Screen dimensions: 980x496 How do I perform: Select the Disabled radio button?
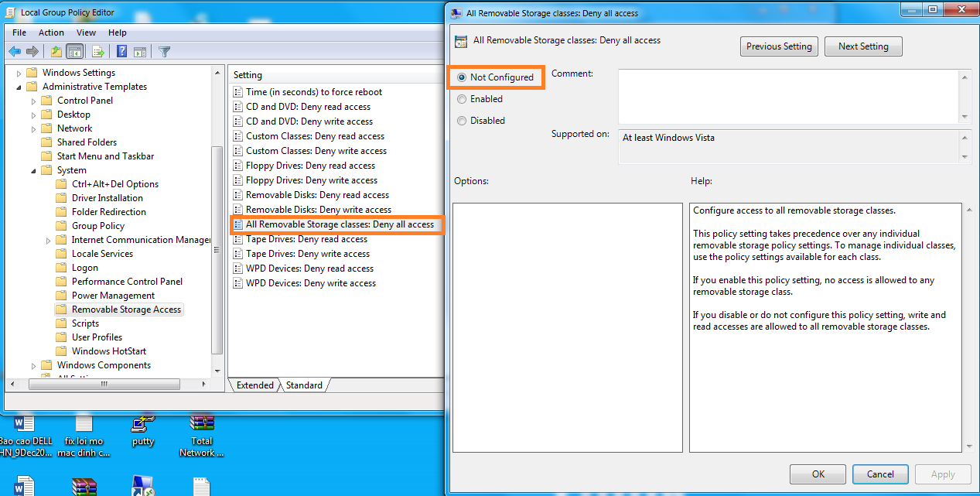462,121
